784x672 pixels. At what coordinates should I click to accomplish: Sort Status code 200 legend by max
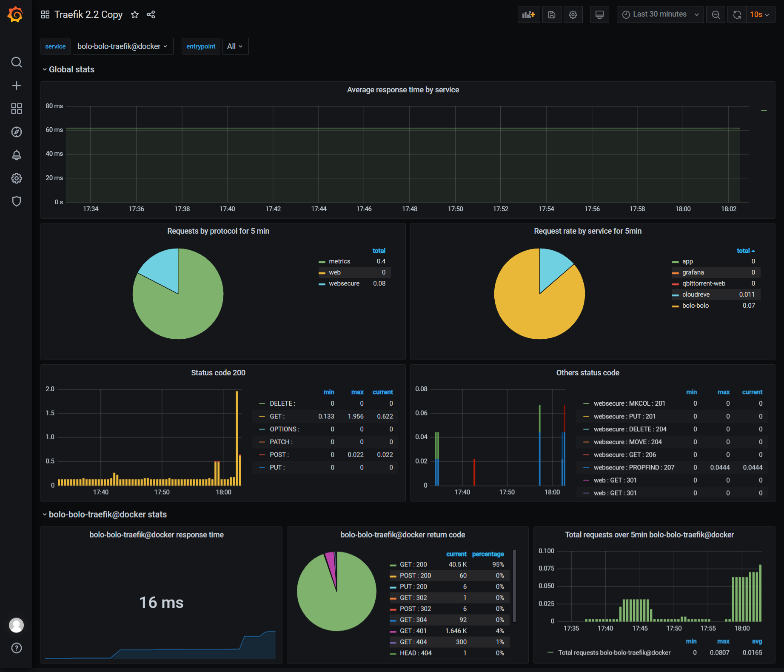coord(357,392)
